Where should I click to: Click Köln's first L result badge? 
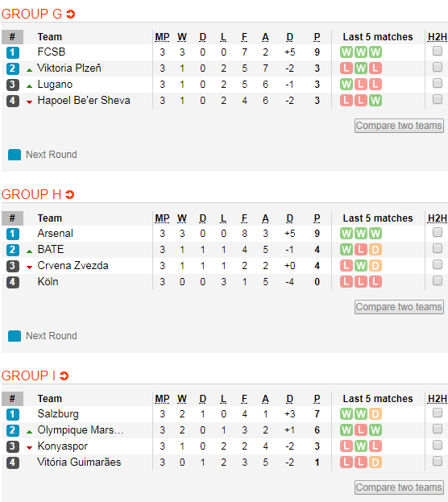346,282
